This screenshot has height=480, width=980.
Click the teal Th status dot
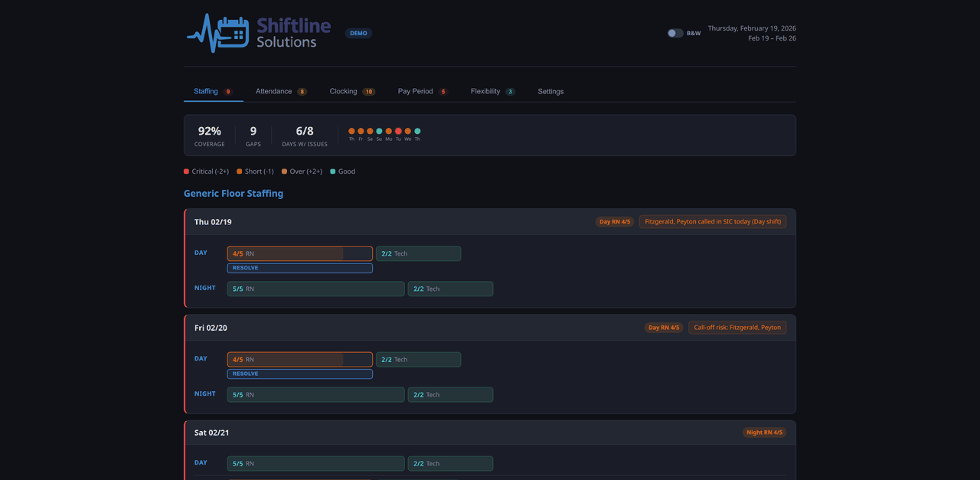[417, 131]
